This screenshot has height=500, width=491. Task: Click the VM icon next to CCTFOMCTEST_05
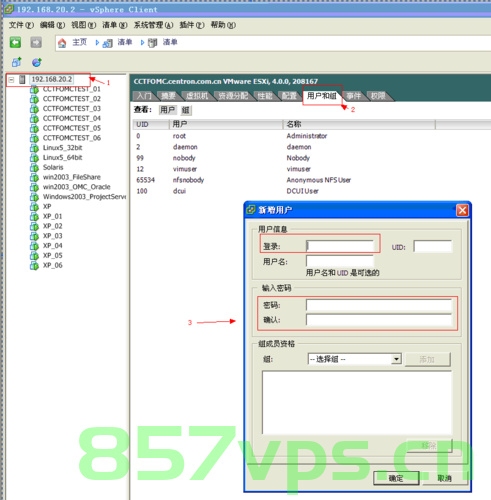(34, 128)
